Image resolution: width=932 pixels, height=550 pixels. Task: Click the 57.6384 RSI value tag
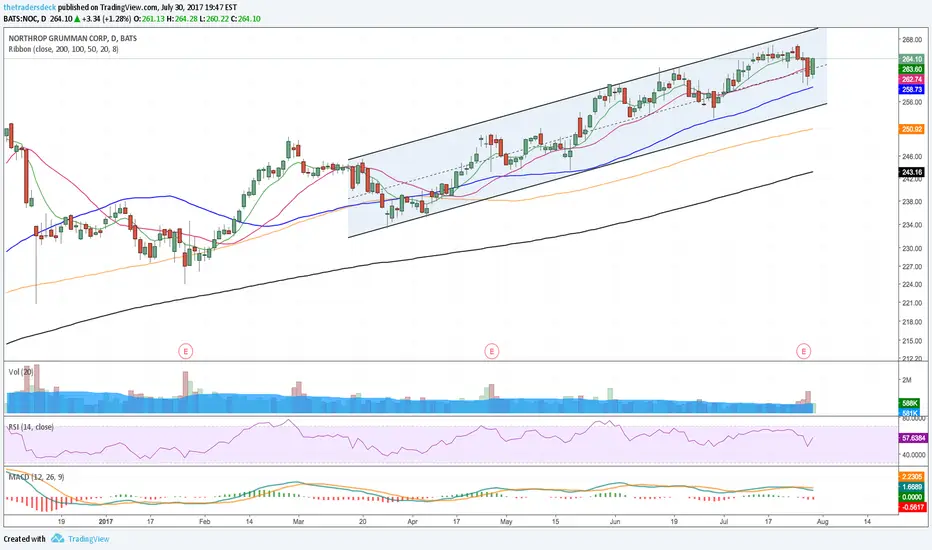[x=913, y=438]
